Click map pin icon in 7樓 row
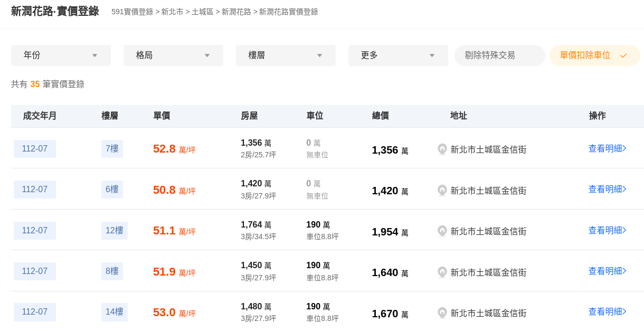 coord(442,149)
